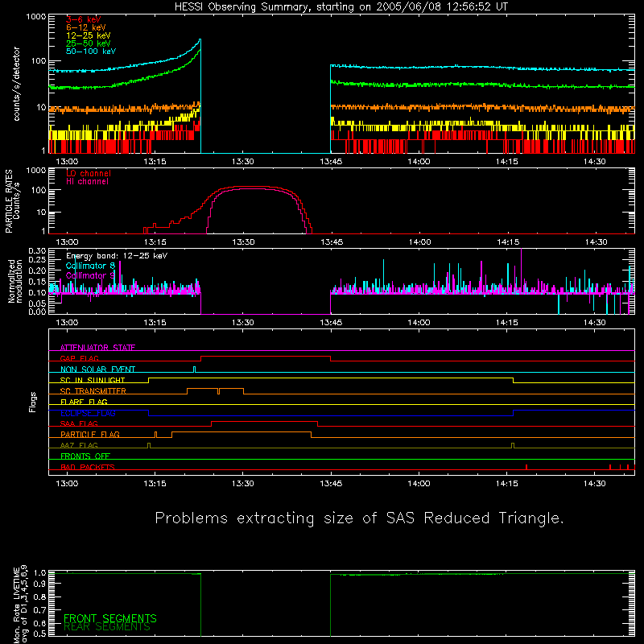Select the 6-12 keV legend label
Image resolution: width=644 pixels, height=644 pixels.
click(86, 27)
